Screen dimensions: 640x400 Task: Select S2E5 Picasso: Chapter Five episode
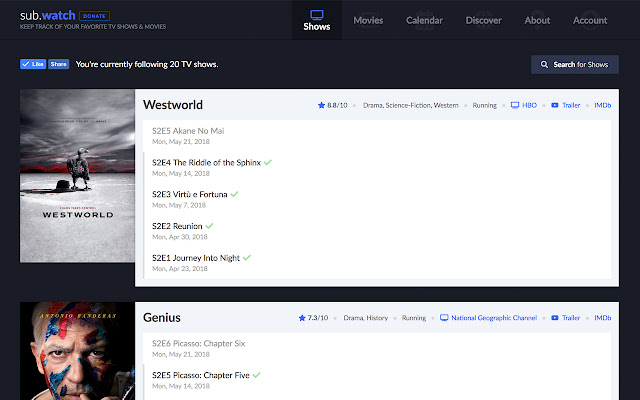pyautogui.click(x=200, y=376)
